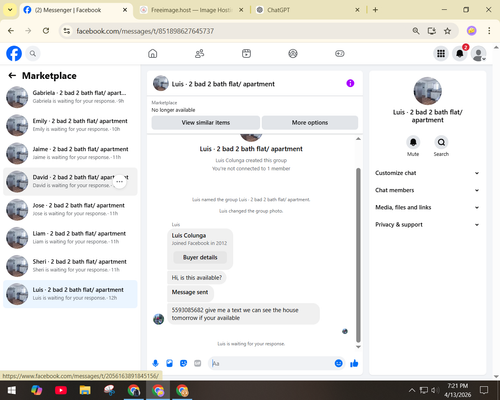Mute this chat using the bell icon
This screenshot has height=400, width=500.
pos(413,143)
